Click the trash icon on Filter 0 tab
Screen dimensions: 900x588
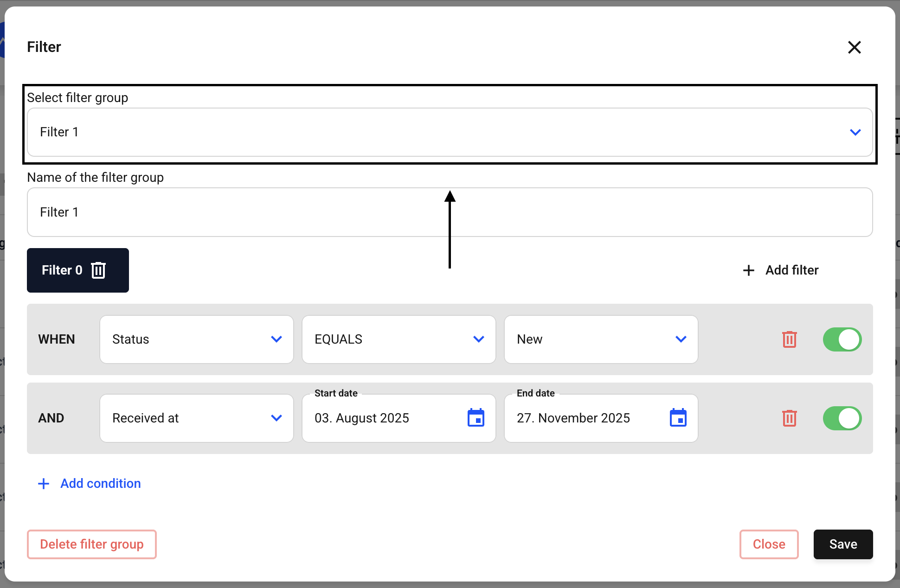click(98, 270)
